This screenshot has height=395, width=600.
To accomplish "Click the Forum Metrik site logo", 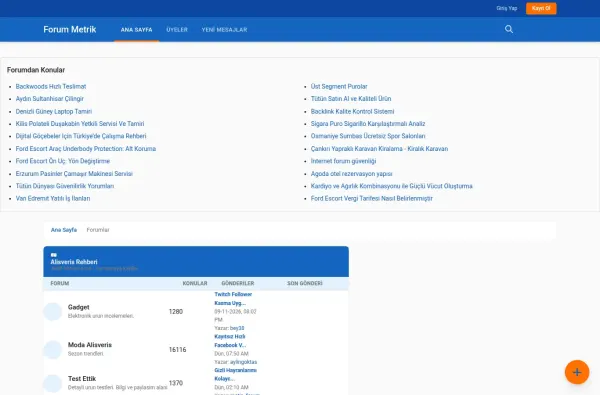I will pyautogui.click(x=70, y=29).
